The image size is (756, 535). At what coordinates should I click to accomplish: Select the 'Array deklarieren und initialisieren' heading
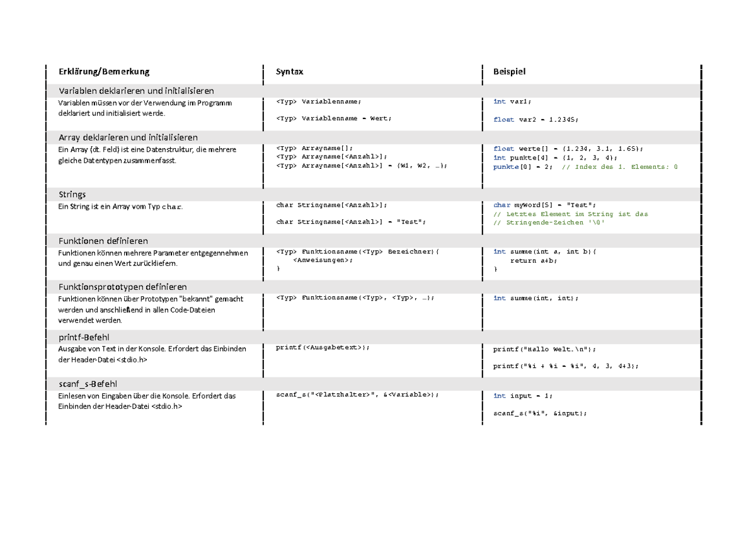(128, 137)
